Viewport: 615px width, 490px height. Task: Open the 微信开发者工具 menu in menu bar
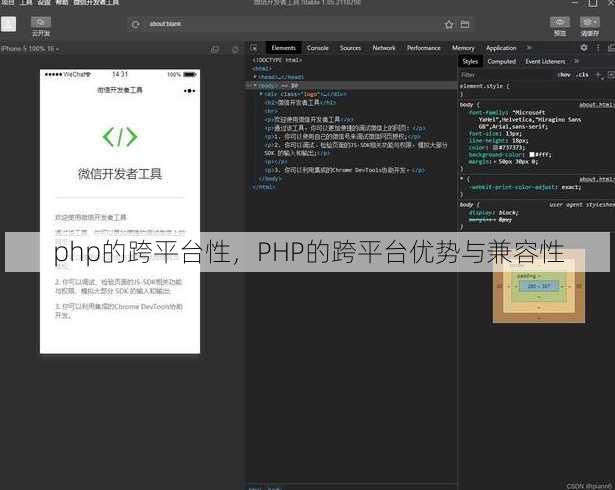click(96, 2)
